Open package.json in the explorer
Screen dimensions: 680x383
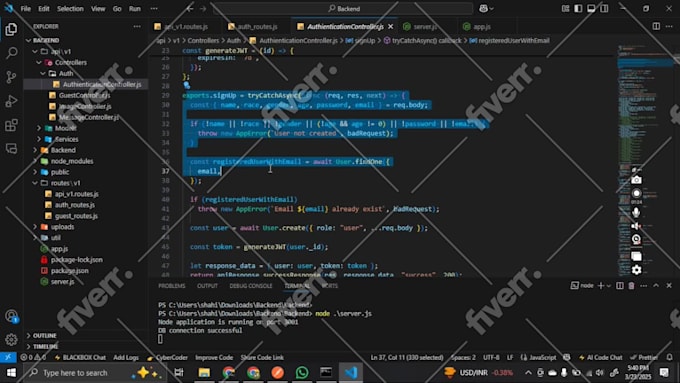click(69, 271)
